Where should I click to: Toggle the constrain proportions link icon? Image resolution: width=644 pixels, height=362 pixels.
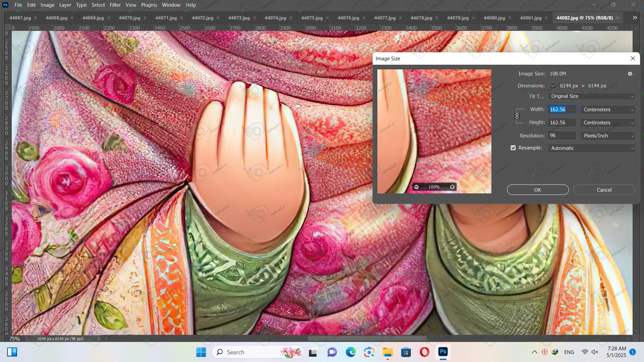517,116
